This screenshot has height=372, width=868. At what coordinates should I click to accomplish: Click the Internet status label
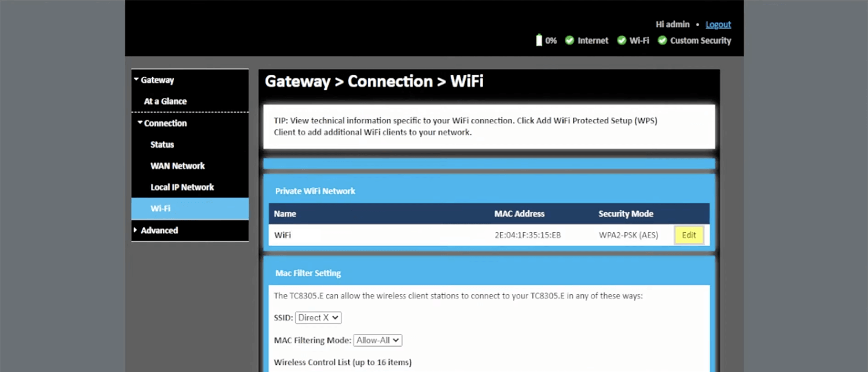pyautogui.click(x=593, y=41)
